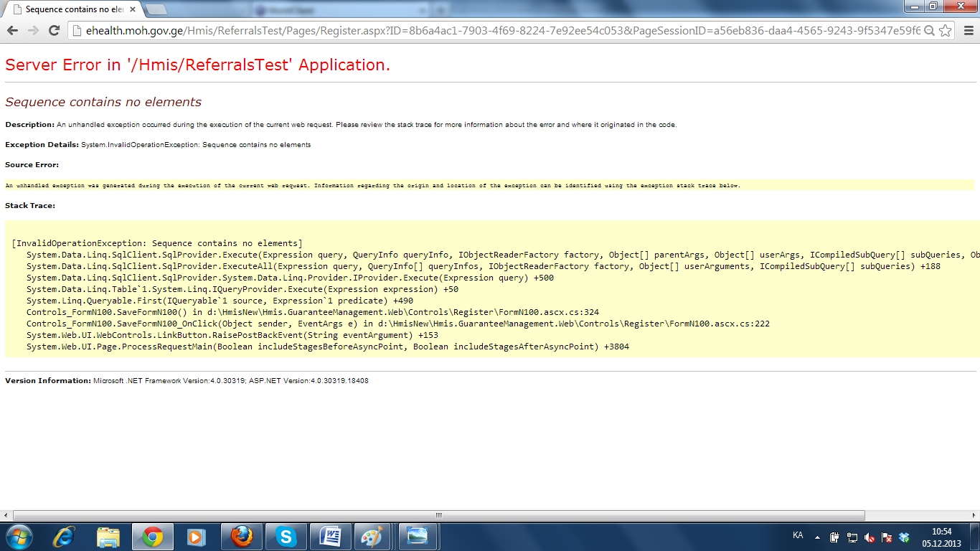
Task: Open Paint from the taskbar
Action: click(x=374, y=537)
